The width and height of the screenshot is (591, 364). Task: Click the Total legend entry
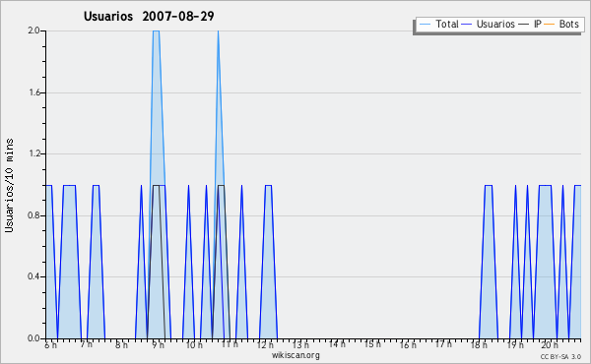(x=439, y=24)
